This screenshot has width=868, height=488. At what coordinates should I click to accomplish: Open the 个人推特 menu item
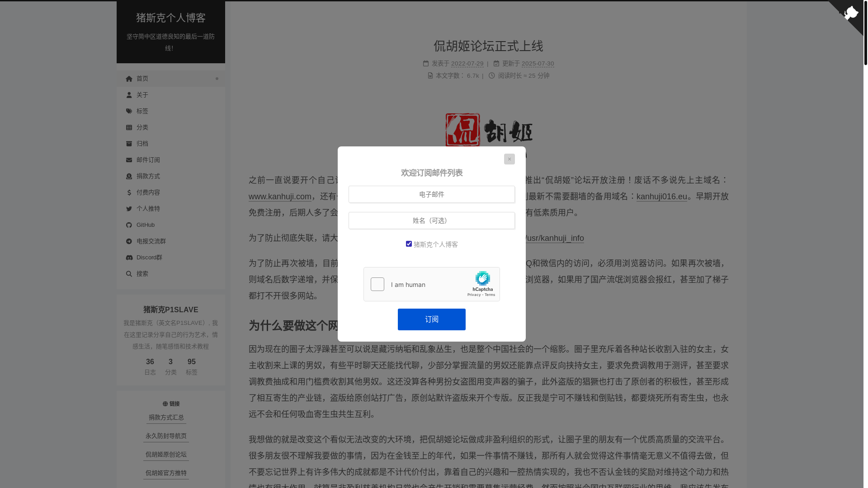[x=171, y=209]
